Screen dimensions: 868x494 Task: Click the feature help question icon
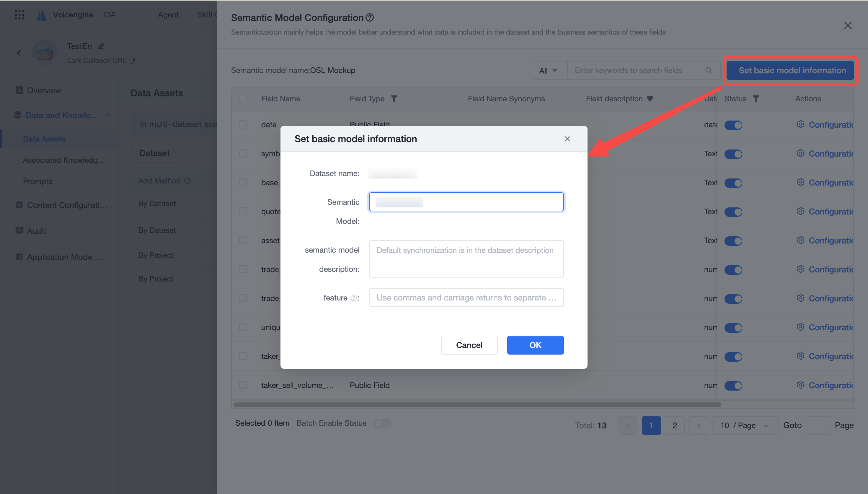[x=353, y=298]
